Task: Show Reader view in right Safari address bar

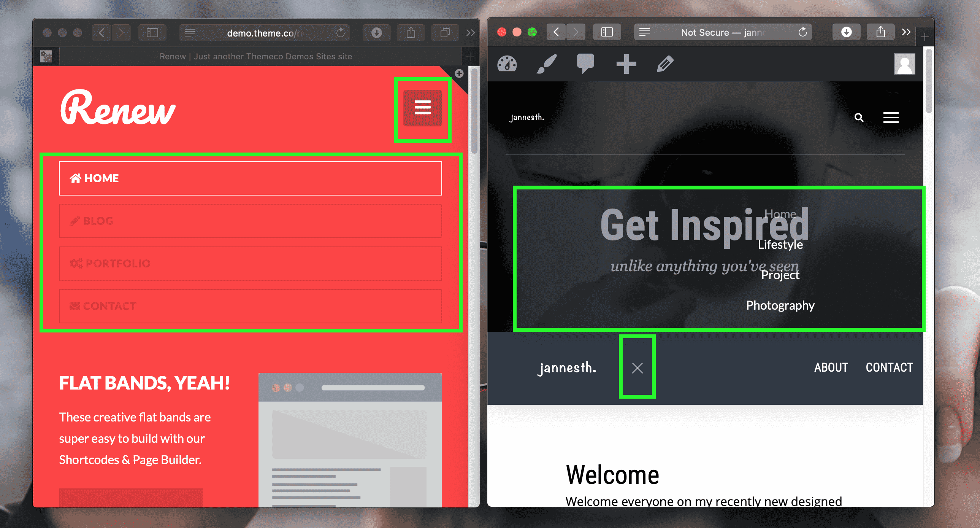Action: tap(644, 32)
